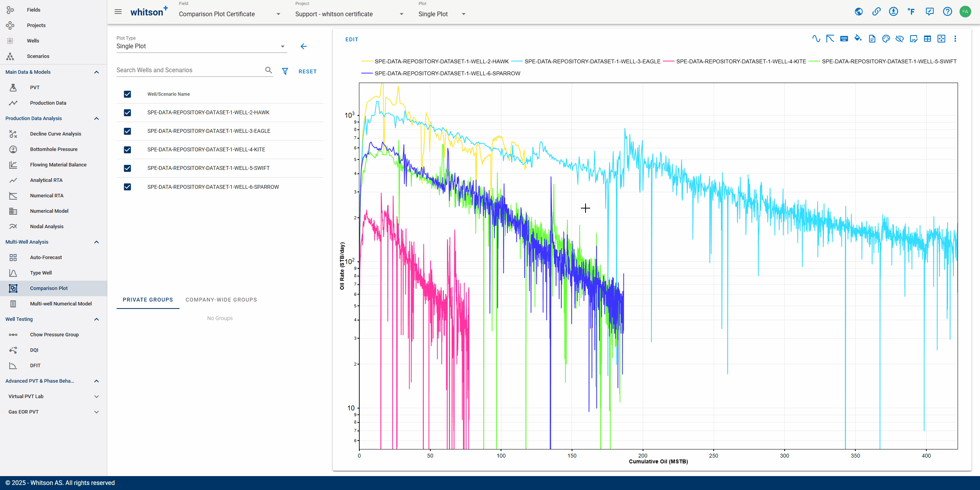The height and width of the screenshot is (490, 980).
Task: Click the decline curve icon in plot toolbar
Action: [x=830, y=39]
